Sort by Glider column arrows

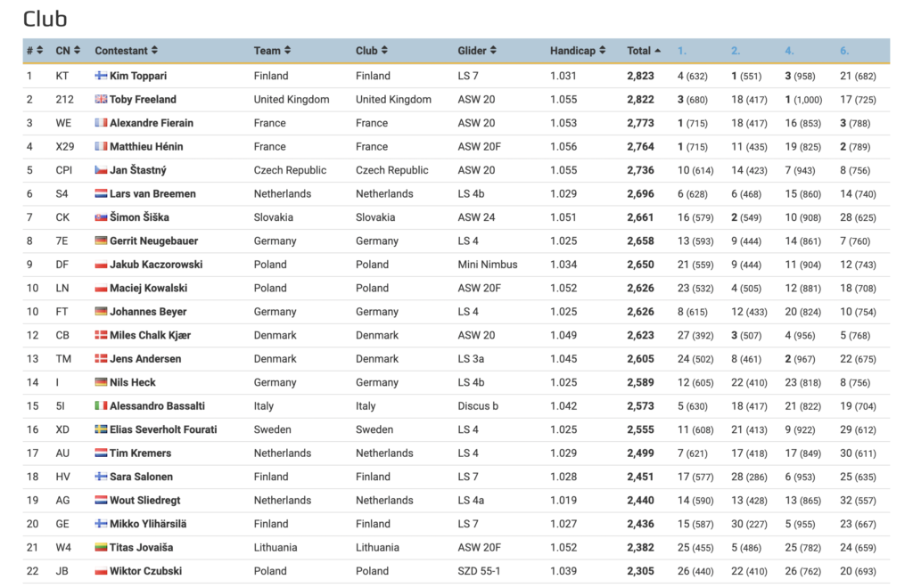point(493,51)
